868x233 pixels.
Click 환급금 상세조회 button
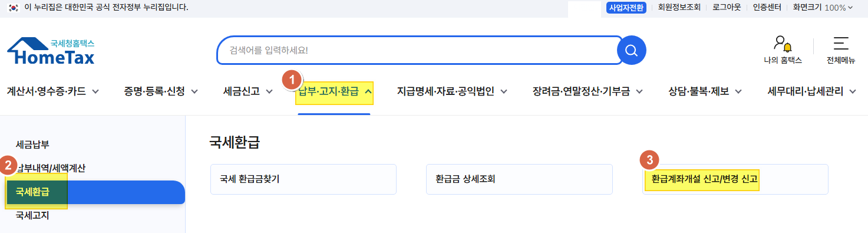click(519, 179)
